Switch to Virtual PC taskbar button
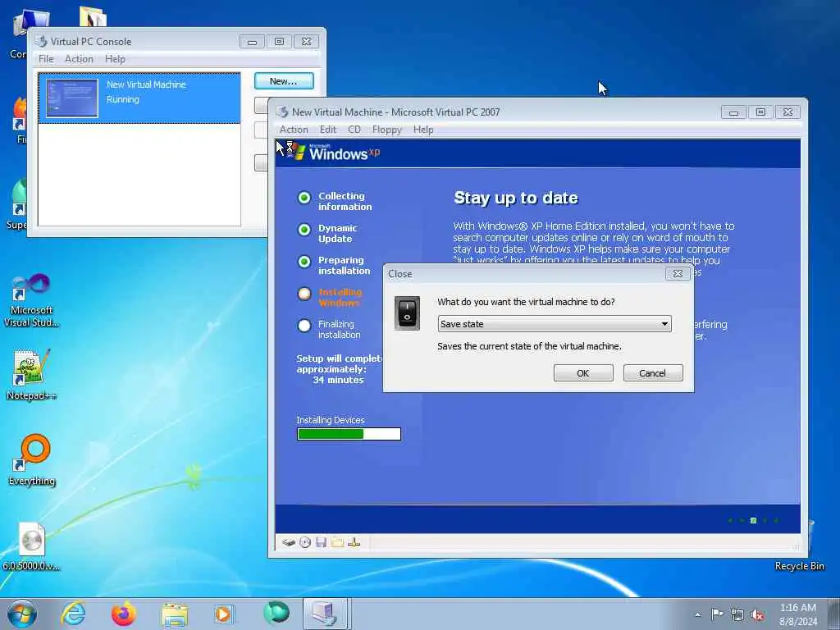Image resolution: width=840 pixels, height=630 pixels. [x=326, y=614]
